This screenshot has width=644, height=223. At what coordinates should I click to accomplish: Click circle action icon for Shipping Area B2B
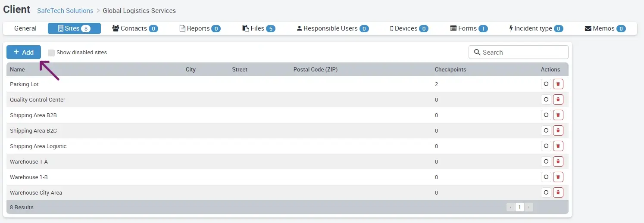(546, 115)
